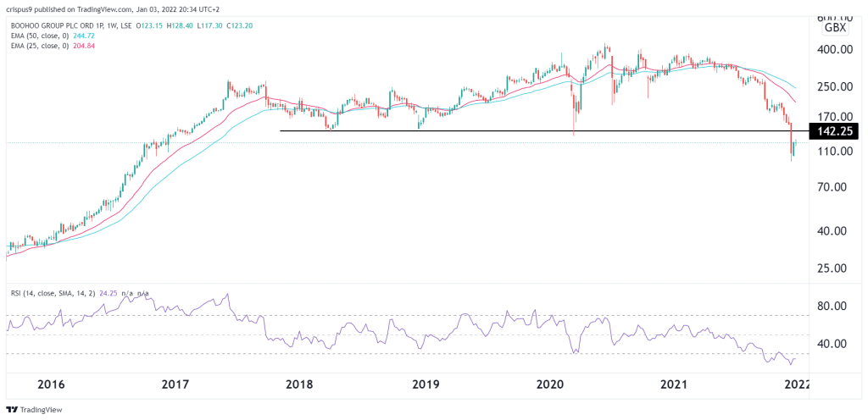Click the GBX currency label
This screenshot has width=868, height=420.
835,29
